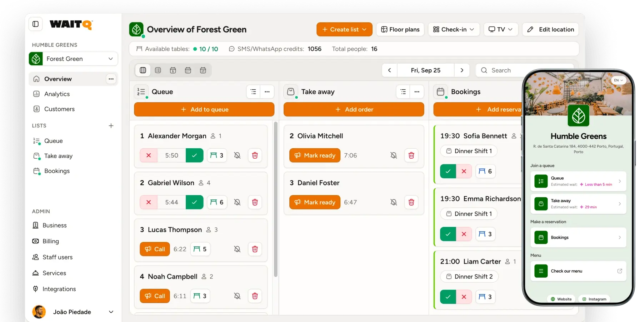This screenshot has height=322, width=644.
Task: Go to previous day arrow
Action: tap(390, 70)
